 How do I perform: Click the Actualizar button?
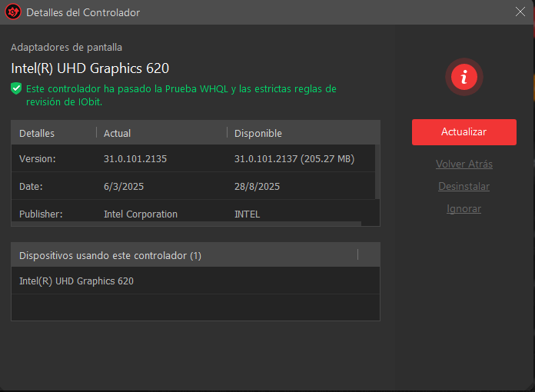pos(464,132)
